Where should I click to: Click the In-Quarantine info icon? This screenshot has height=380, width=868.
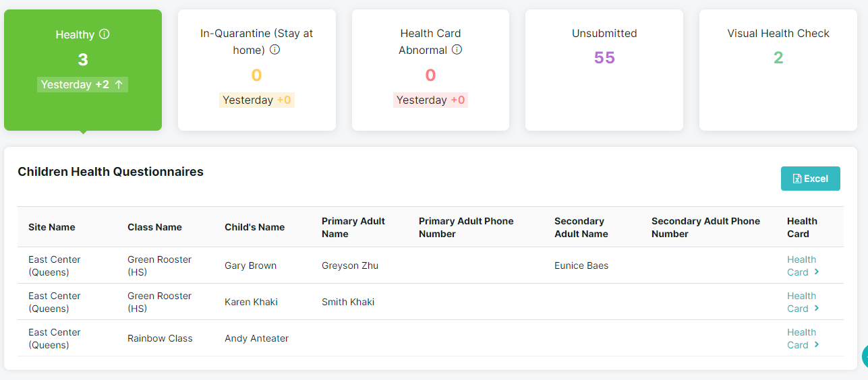coord(274,49)
